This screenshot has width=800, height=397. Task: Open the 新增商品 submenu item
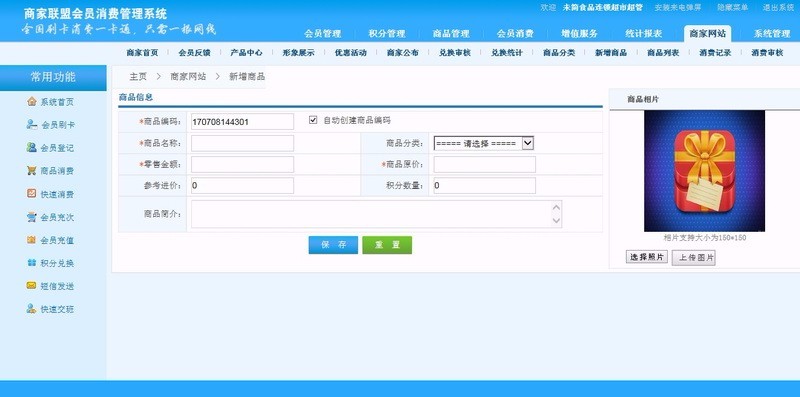611,53
